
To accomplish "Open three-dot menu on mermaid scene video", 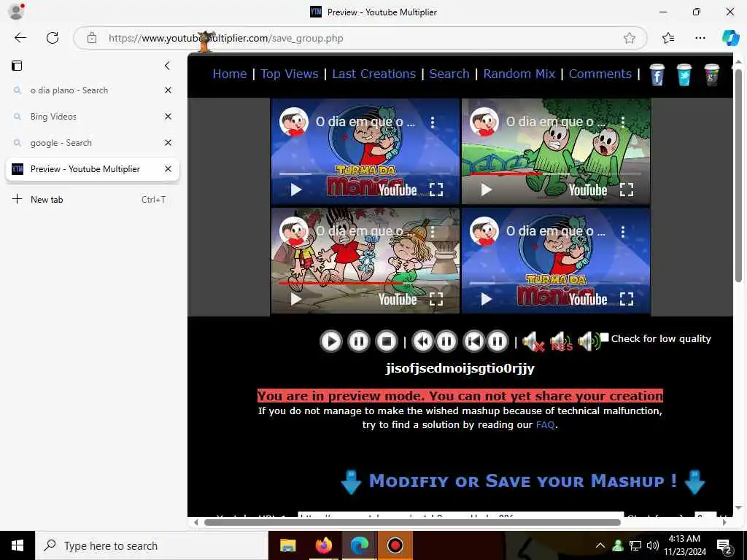I will 433,232.
